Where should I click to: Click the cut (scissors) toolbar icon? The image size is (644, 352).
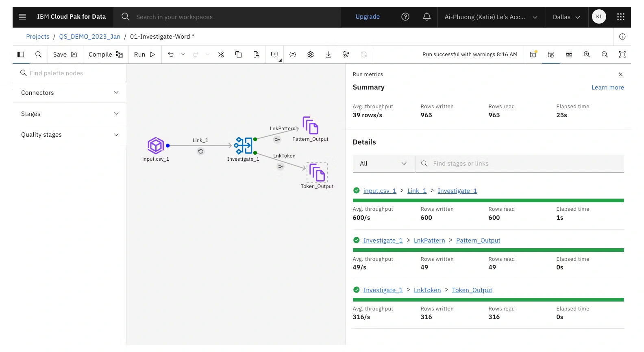point(221,55)
